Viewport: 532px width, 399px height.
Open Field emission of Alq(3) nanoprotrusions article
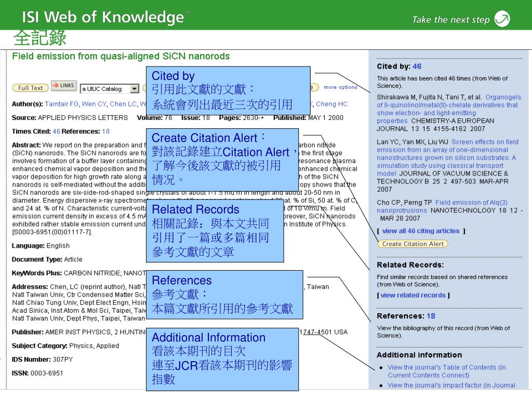442,206
